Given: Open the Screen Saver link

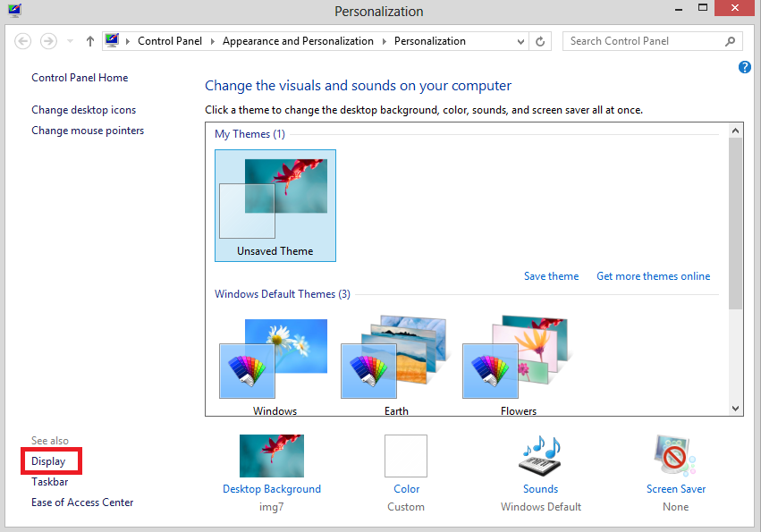Looking at the screenshot, I should [676, 489].
